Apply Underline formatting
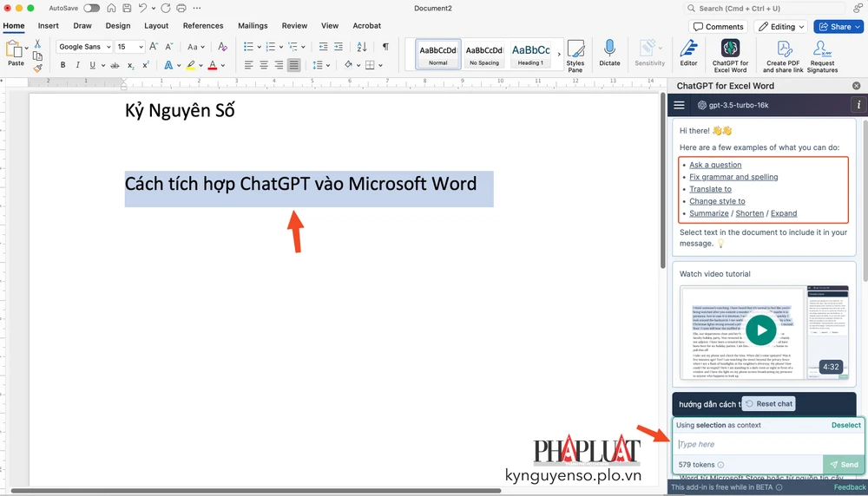The height and width of the screenshot is (496, 868). point(93,65)
